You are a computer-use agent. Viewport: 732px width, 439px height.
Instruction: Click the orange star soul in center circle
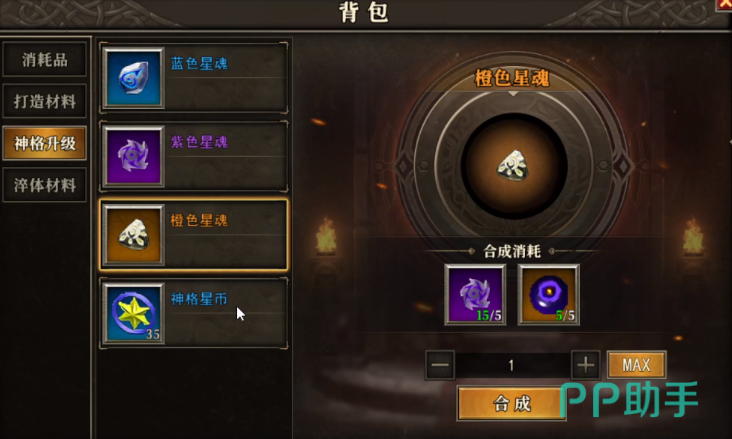tap(513, 166)
